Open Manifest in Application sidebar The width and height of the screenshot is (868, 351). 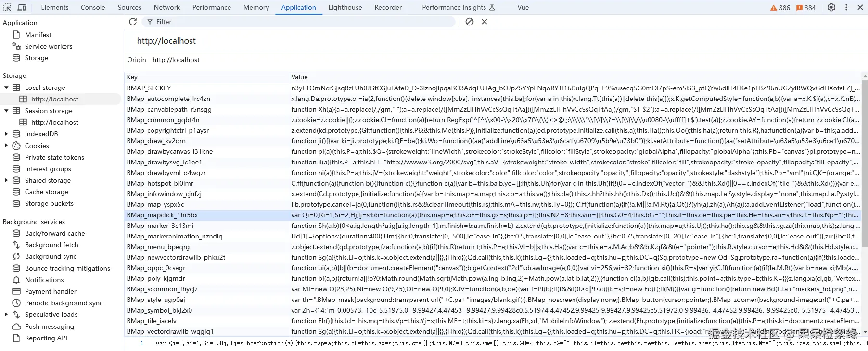(x=38, y=35)
